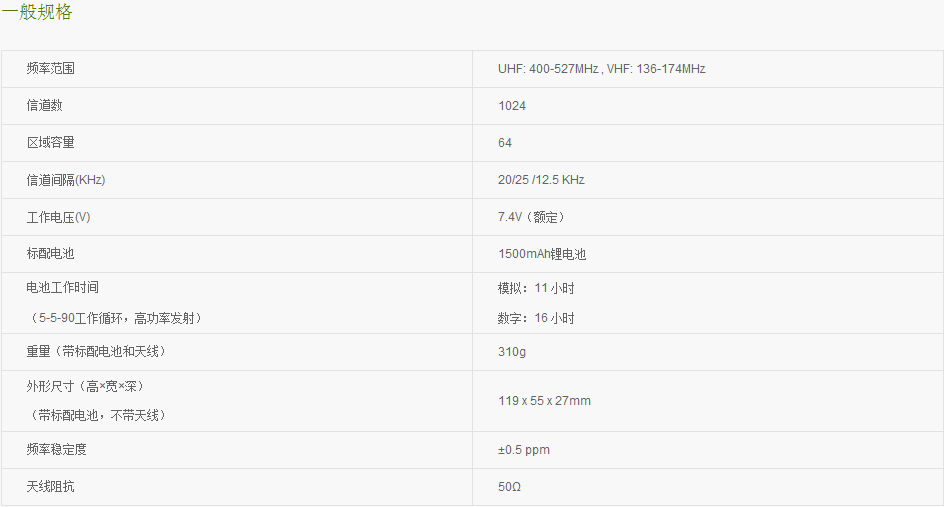Click the 7.4V（额定） voltage value
This screenshot has width=944, height=507.
532,217
